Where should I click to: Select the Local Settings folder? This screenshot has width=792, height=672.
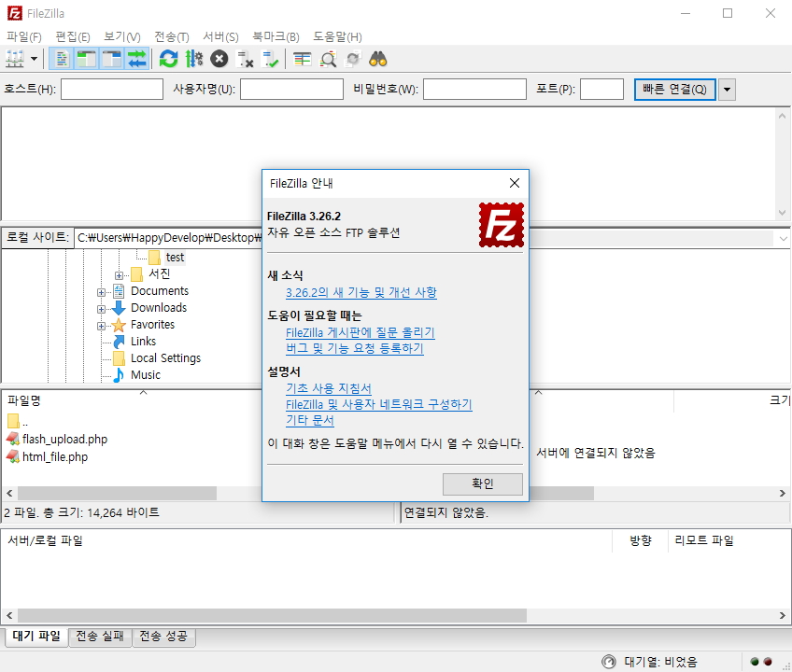[x=165, y=358]
